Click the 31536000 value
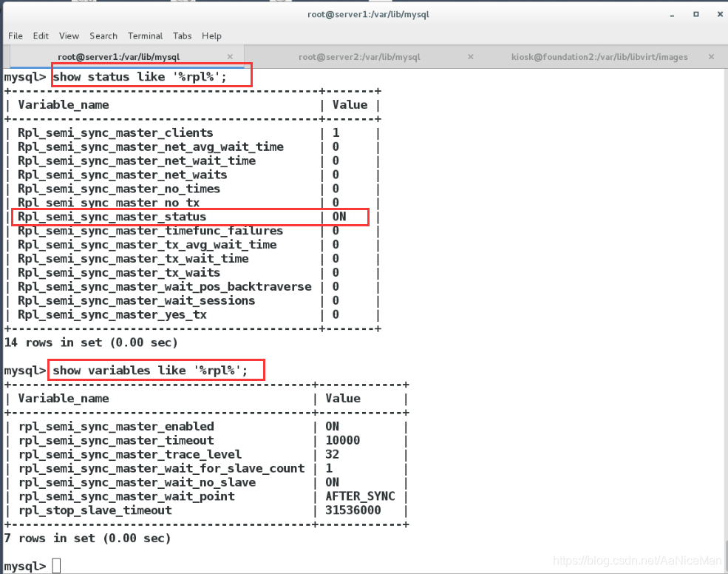 [353, 510]
